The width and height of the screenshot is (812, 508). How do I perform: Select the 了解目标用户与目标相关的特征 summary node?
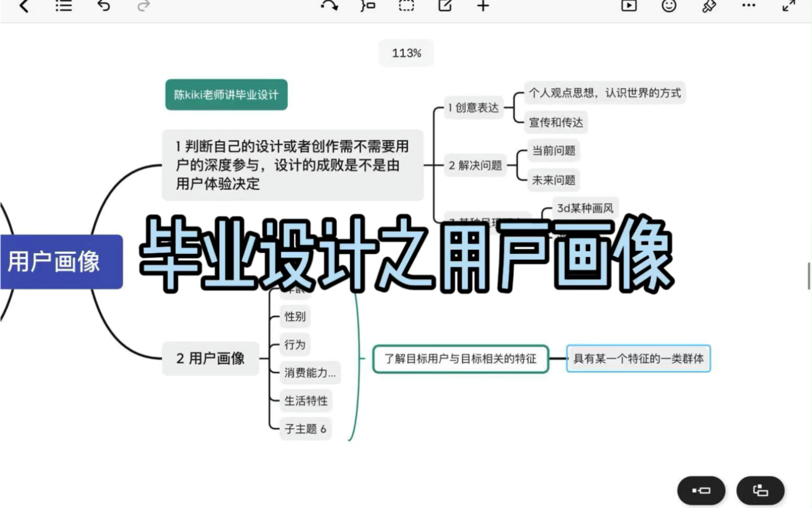click(x=460, y=359)
